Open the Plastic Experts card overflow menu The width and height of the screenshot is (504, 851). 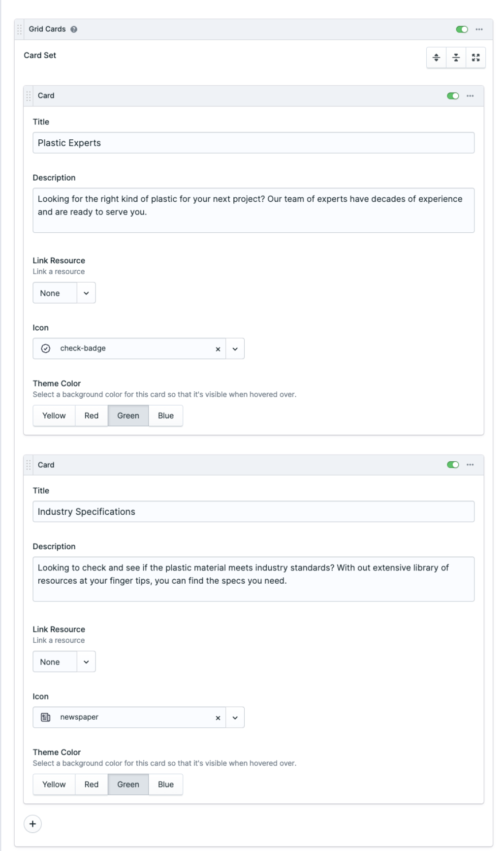[x=471, y=95]
